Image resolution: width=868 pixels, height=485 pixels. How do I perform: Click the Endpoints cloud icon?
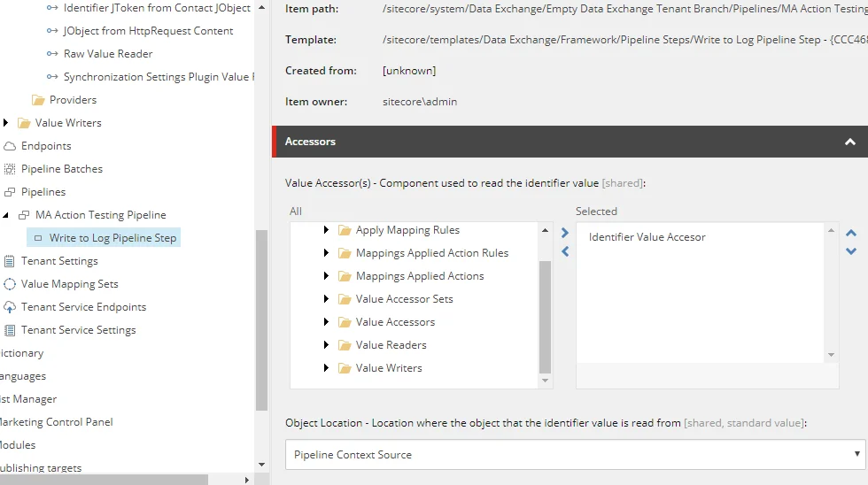tap(10, 146)
